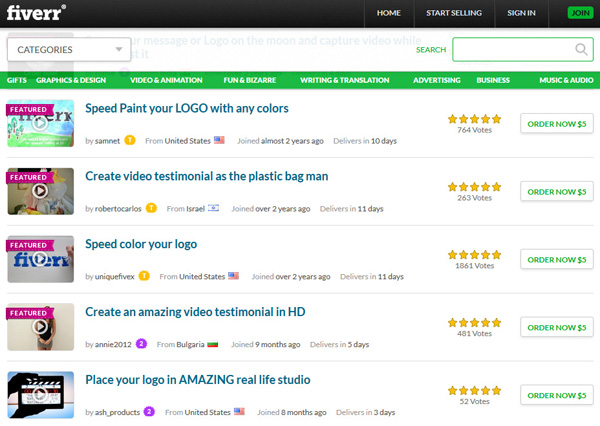Viewport: 600px width, 426px height.
Task: Go to HOME in the top navigation
Action: click(389, 13)
